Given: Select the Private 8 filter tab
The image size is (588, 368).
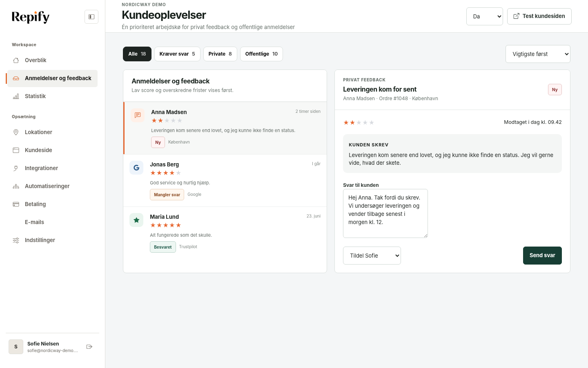Looking at the screenshot, I should coord(220,54).
